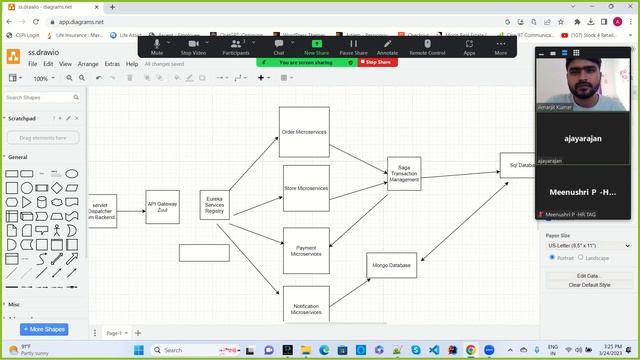Open More options in Zoom toolbar
Viewport: 640px width, 360px height.
click(x=501, y=47)
